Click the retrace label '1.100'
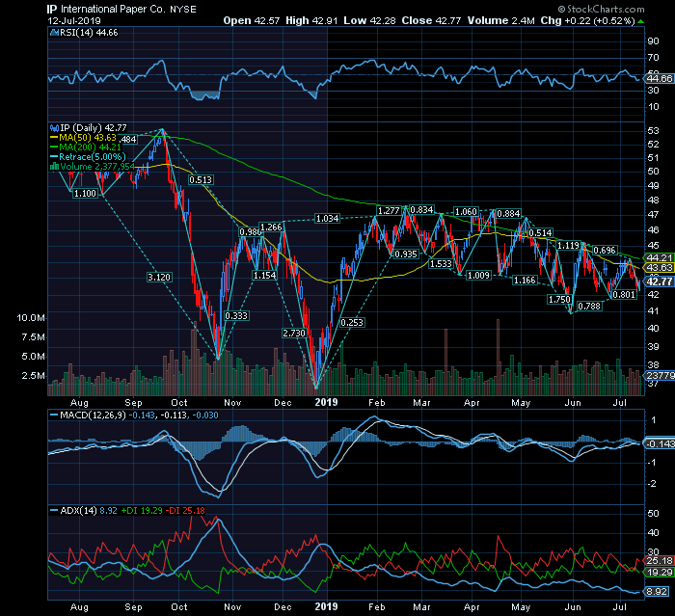 (85, 194)
